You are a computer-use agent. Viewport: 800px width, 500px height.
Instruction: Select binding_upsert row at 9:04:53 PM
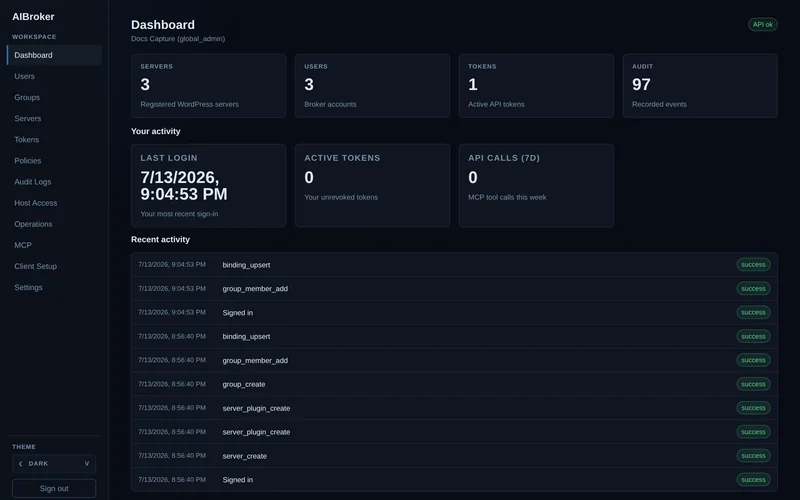tap(454, 265)
